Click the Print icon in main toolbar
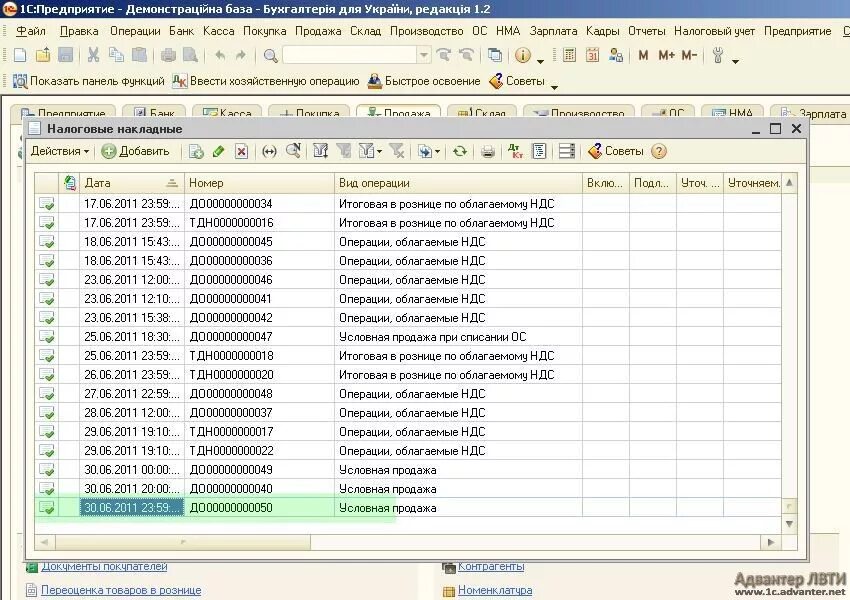Screen dimensions: 850x600 [169, 55]
